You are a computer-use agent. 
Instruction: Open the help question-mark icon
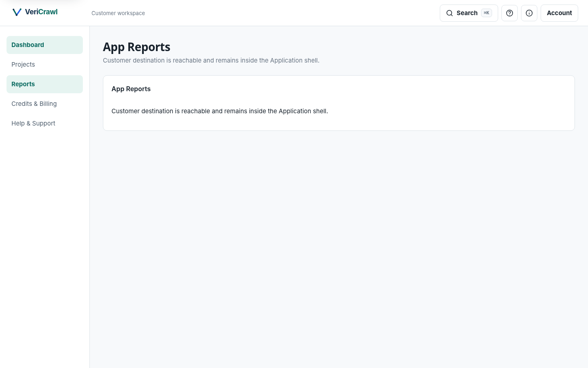[510, 13]
